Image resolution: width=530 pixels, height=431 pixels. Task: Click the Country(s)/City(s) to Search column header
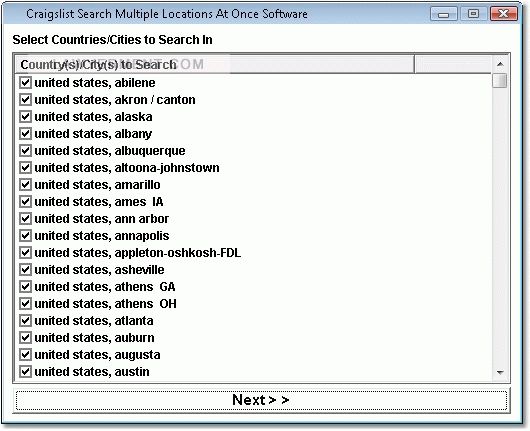(214, 64)
